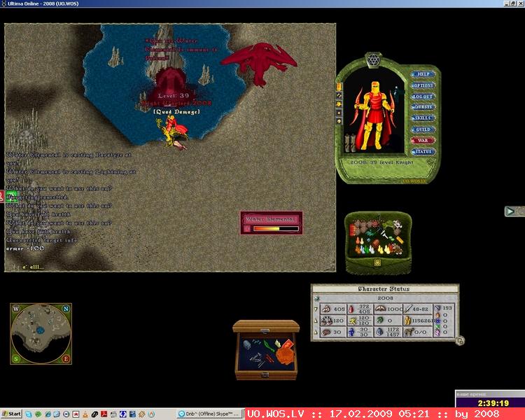
Task: Click the green icon left of journal text
Action: click(x=11, y=196)
